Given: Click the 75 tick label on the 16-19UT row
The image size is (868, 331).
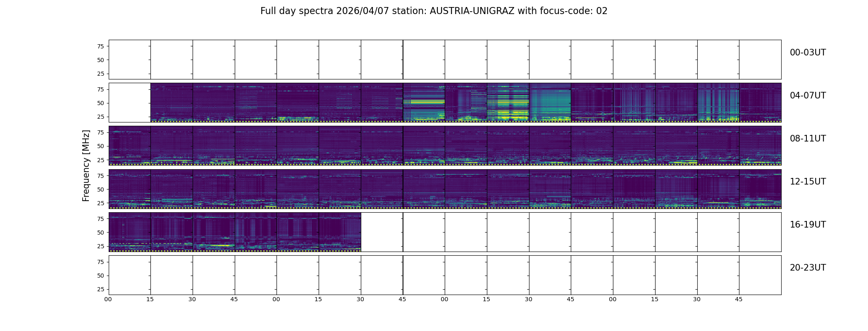Looking at the screenshot, I should coord(100,219).
